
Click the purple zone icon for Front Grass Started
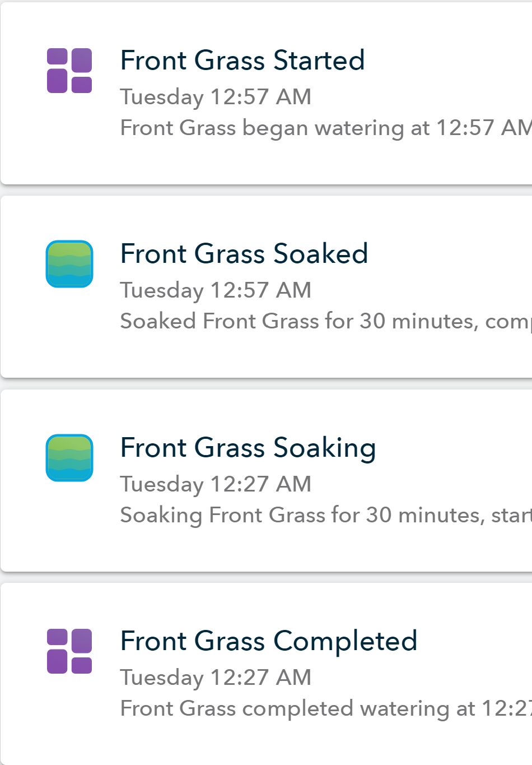pyautogui.click(x=69, y=71)
